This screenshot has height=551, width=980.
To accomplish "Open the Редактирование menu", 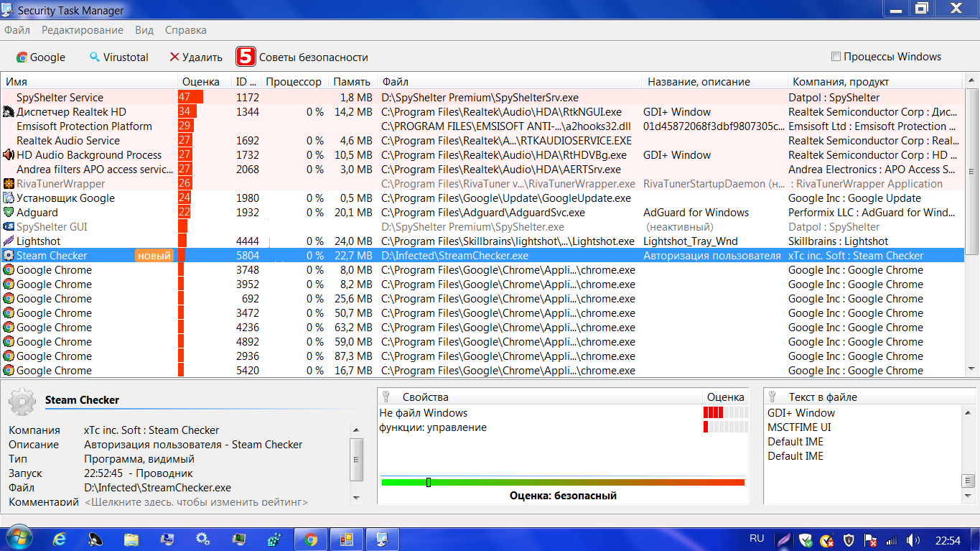I will click(83, 30).
